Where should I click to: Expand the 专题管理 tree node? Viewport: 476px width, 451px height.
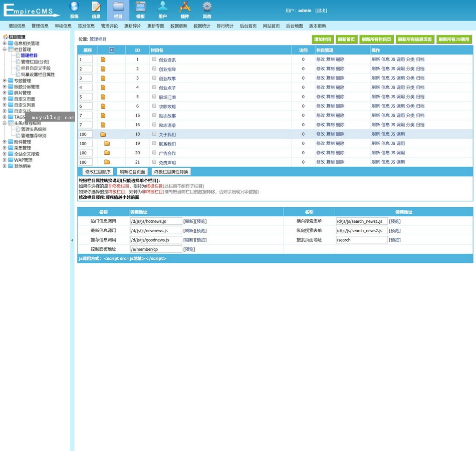click(x=5, y=81)
